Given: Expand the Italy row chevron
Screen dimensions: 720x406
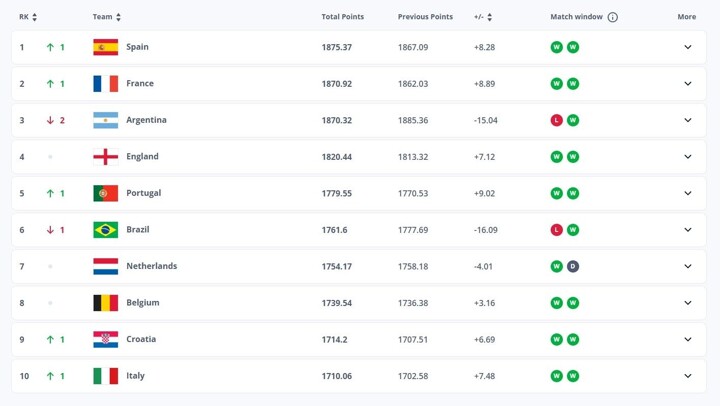Looking at the screenshot, I should pos(687,376).
